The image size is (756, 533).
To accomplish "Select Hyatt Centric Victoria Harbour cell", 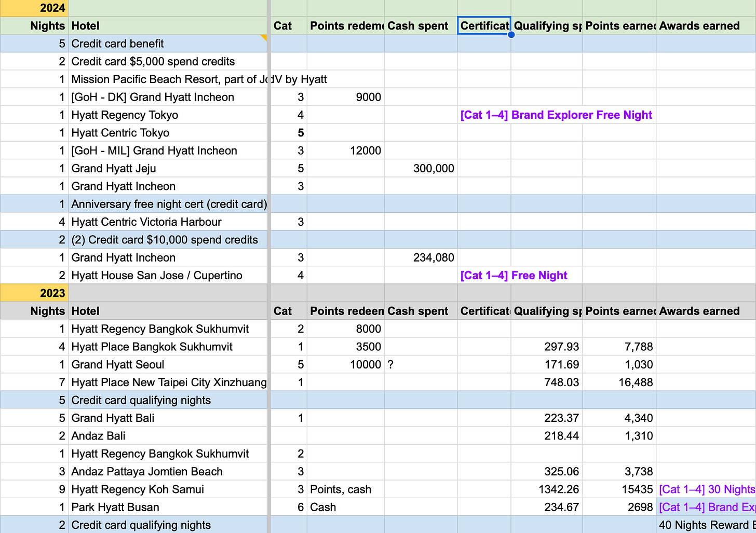I will pyautogui.click(x=168, y=222).
